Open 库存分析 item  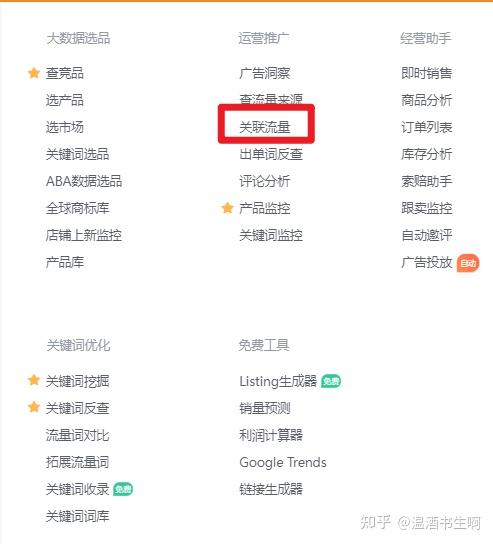point(427,154)
